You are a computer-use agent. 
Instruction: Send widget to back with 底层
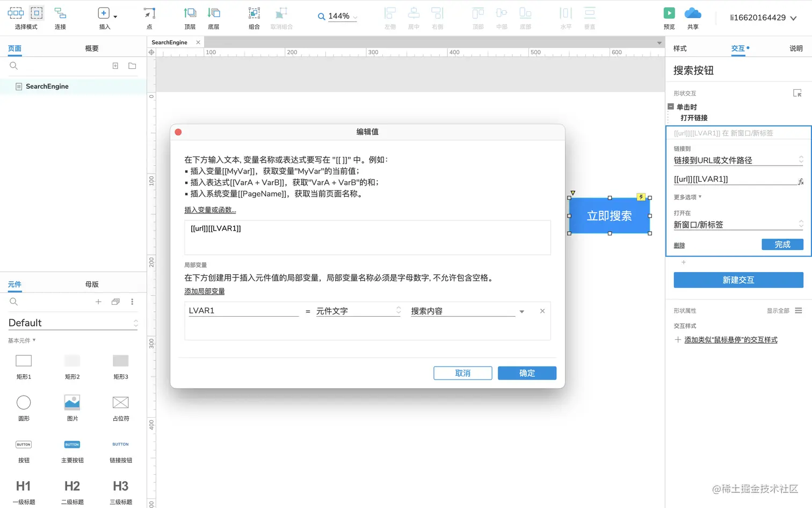(x=214, y=13)
